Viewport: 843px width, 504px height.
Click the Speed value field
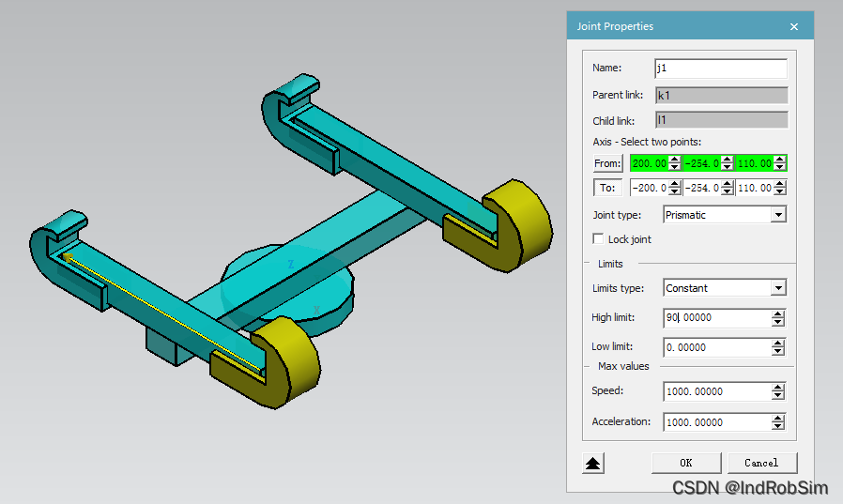click(x=718, y=391)
